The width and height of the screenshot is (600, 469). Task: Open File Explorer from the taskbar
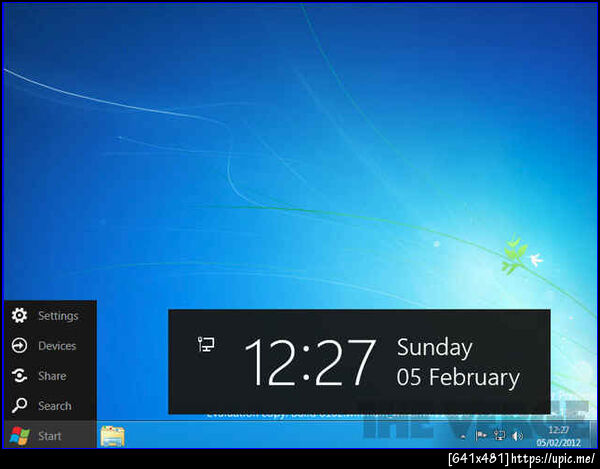[x=112, y=436]
